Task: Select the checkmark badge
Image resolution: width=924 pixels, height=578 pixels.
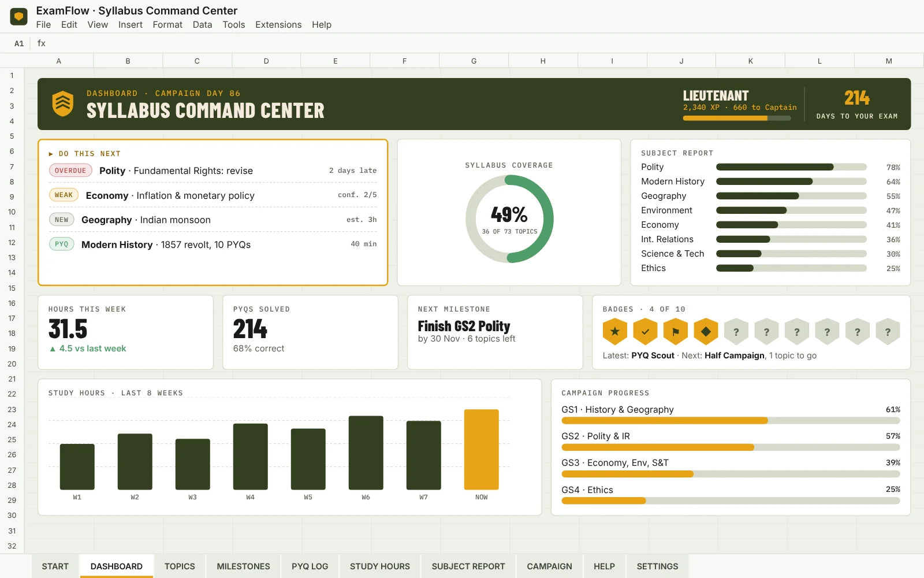Action: [645, 332]
